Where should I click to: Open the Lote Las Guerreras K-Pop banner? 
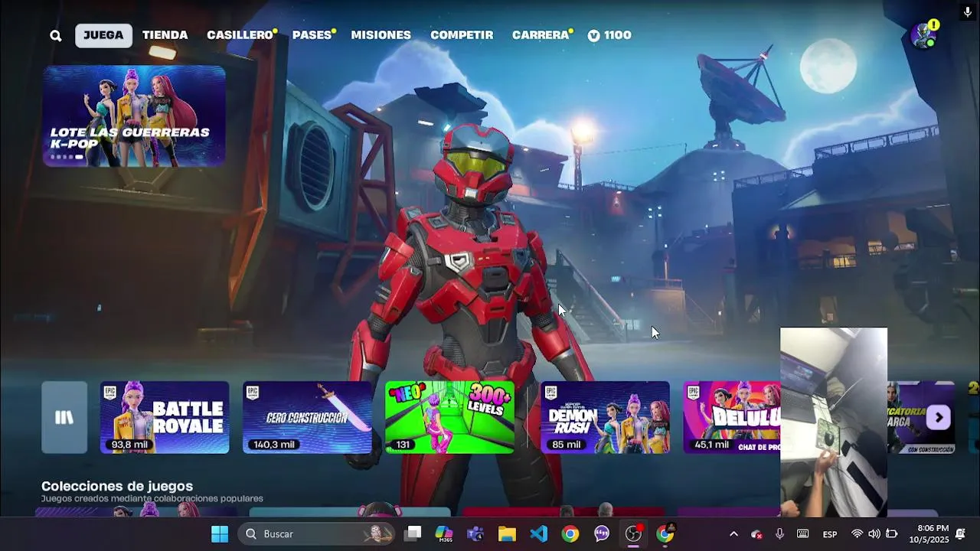click(x=134, y=116)
